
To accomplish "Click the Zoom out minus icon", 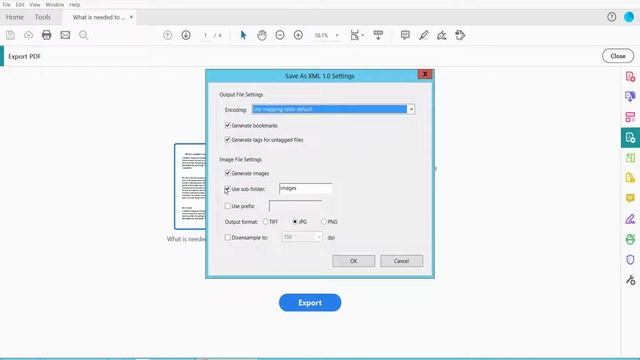I will pos(280,35).
